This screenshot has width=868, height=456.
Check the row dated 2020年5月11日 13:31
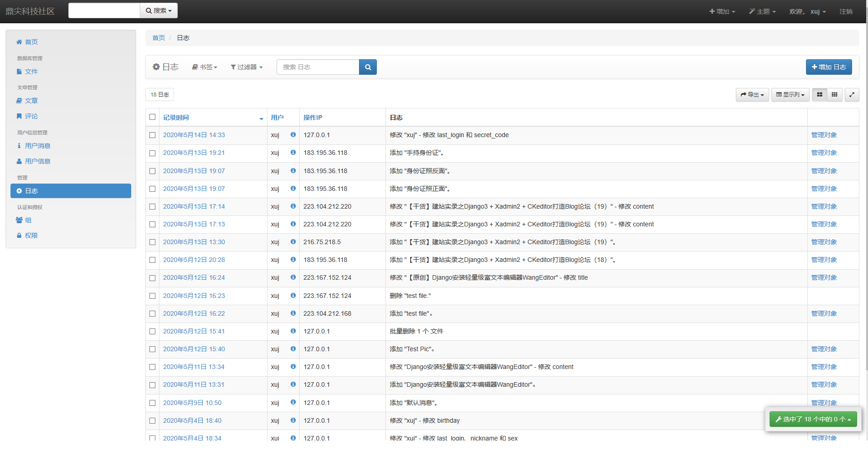pos(153,385)
